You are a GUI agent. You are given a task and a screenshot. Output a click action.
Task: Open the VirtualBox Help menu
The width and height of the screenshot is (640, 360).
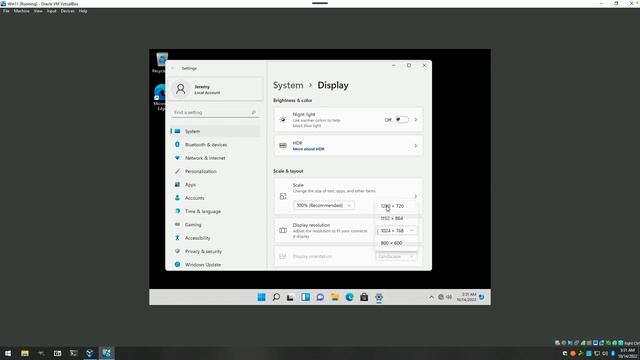83,11
